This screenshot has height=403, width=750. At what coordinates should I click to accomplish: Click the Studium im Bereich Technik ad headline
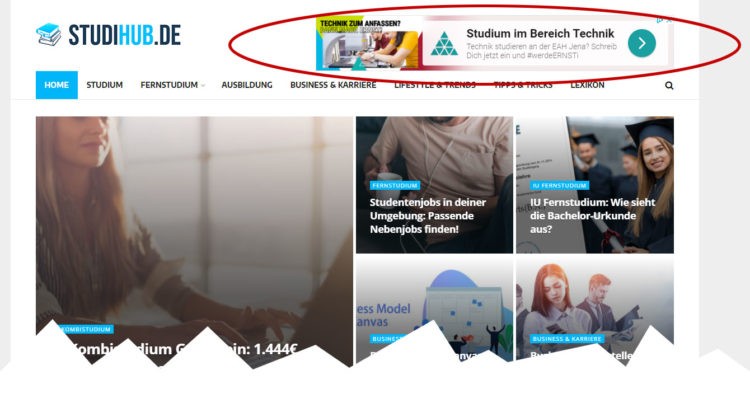tap(540, 33)
